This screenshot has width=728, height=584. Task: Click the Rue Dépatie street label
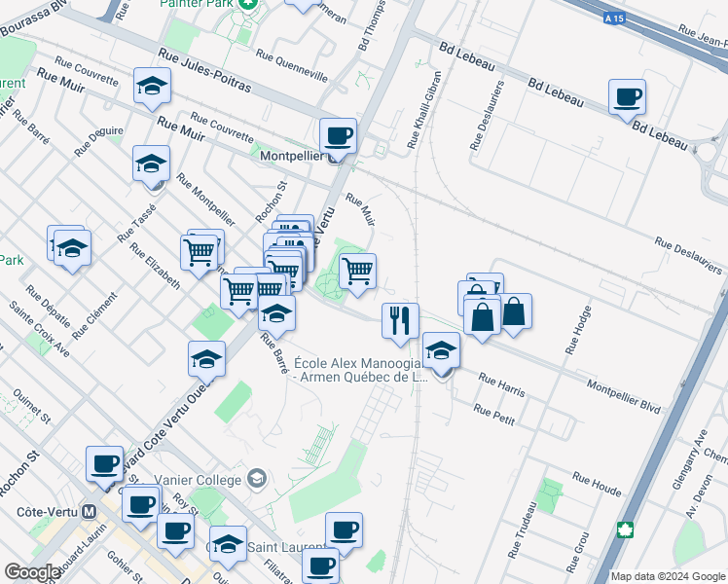click(x=49, y=306)
